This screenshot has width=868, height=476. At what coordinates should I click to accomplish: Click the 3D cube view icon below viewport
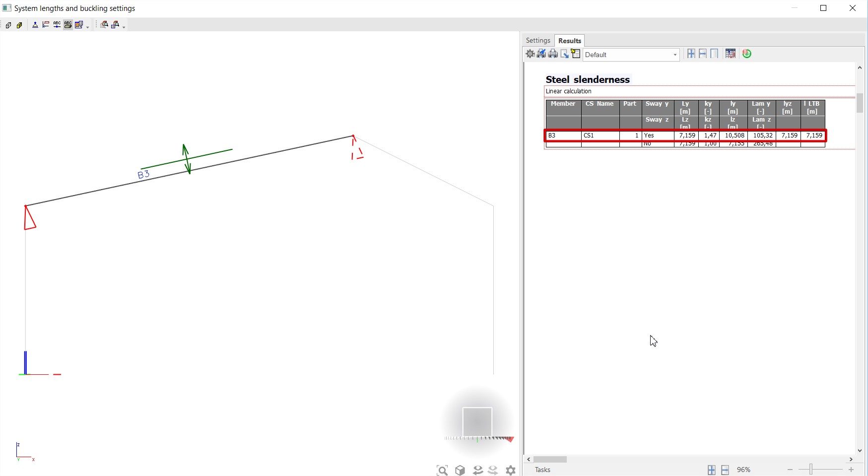coord(460,470)
